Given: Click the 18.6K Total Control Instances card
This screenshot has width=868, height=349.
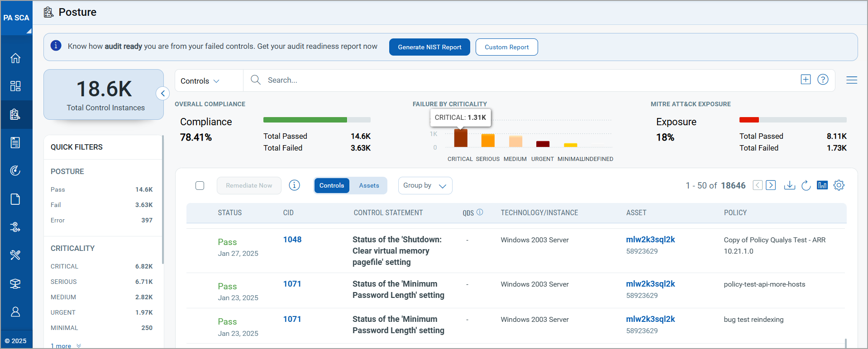Looking at the screenshot, I should tap(104, 94).
